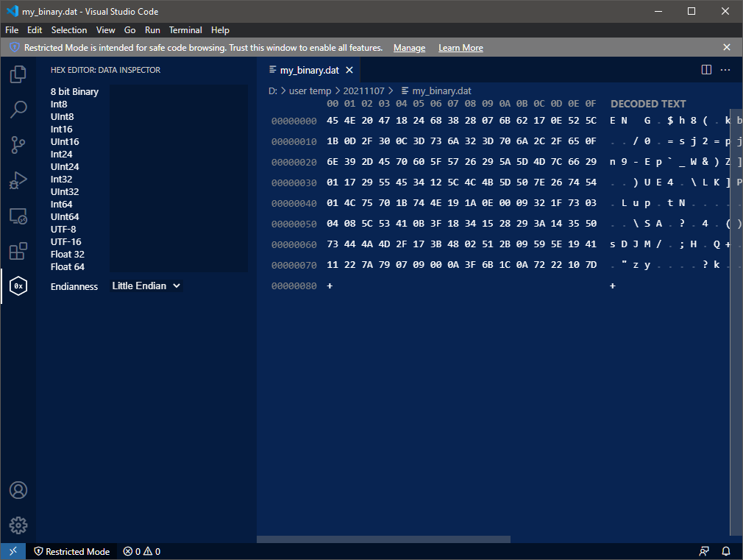Click the feedback icon in status bar
743x560 pixels.
(704, 551)
